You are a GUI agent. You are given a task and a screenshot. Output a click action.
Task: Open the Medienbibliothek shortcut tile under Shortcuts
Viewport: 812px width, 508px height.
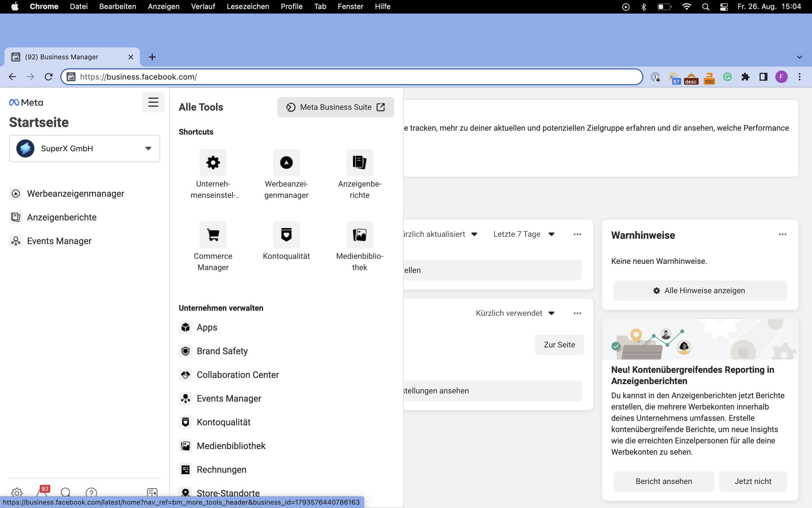[x=359, y=235]
